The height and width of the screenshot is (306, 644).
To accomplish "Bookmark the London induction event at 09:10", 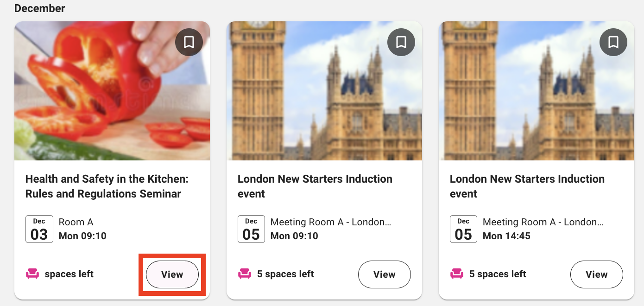I will coord(401,43).
